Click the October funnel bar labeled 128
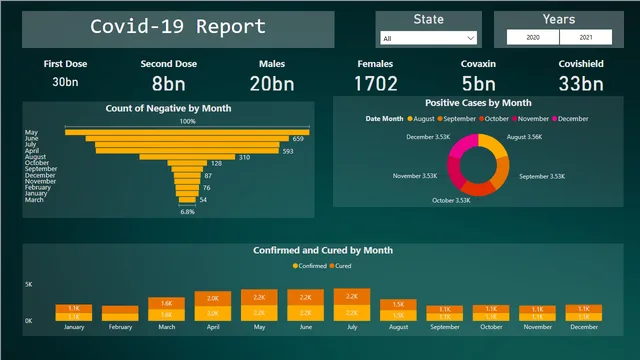The width and height of the screenshot is (640, 360). (187, 163)
